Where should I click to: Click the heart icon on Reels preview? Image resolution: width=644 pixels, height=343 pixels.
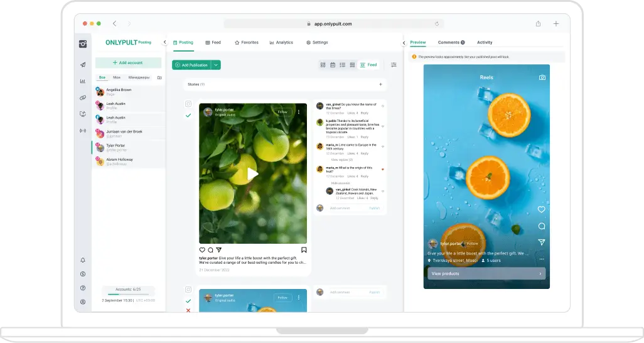[x=541, y=209]
